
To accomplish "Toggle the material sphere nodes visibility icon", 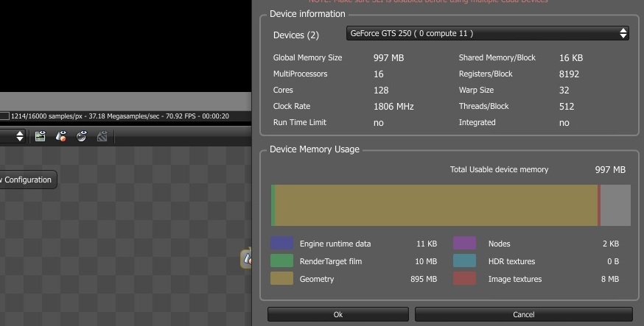I will pos(81,136).
